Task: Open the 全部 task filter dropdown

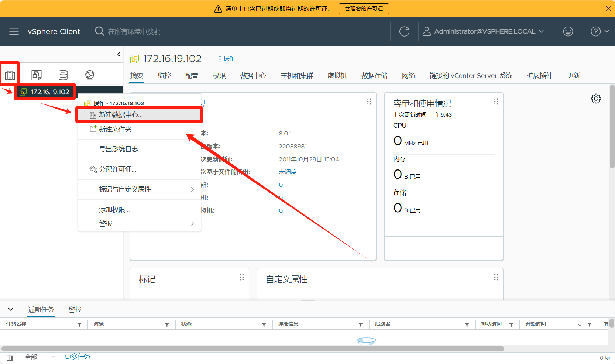Action: click(40, 357)
